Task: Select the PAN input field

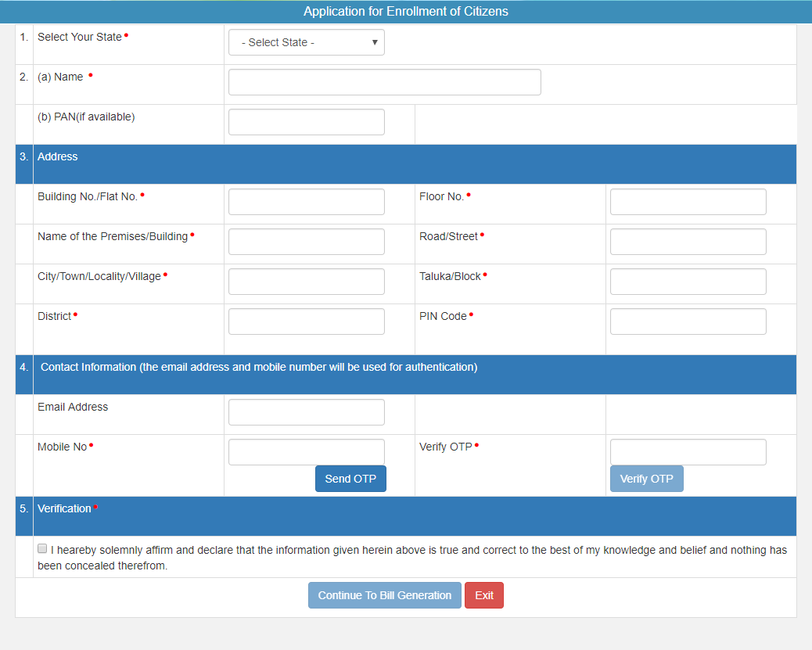Action: pyautogui.click(x=306, y=121)
